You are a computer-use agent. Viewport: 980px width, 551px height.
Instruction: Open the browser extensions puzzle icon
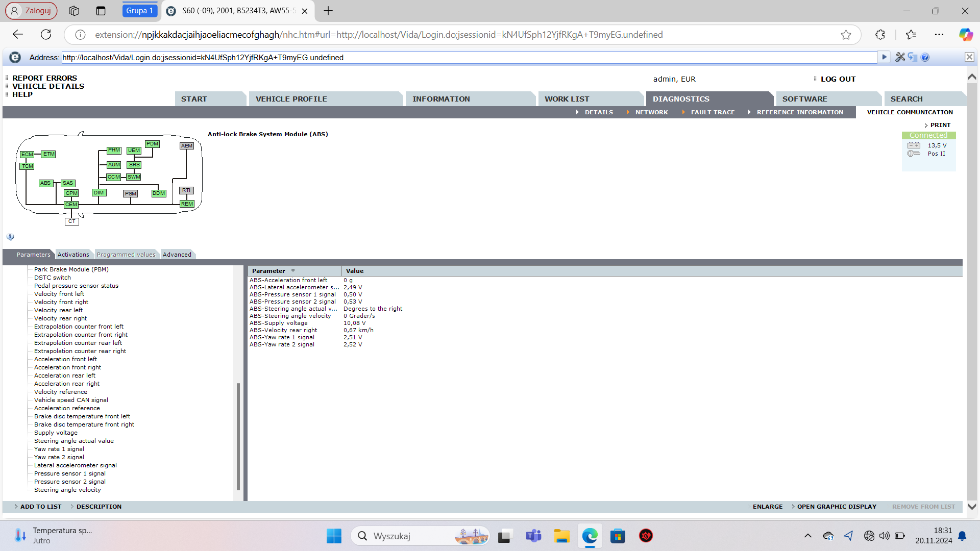880,35
